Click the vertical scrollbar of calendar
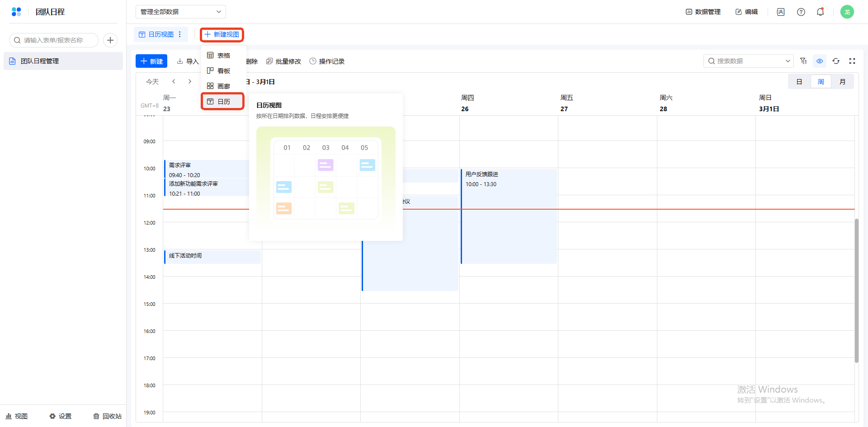868x427 pixels. 856,289
